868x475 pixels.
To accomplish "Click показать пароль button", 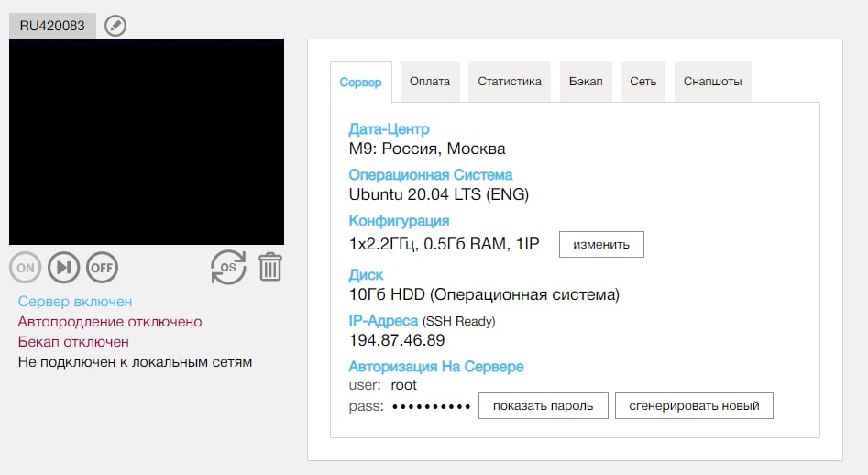I will [543, 406].
